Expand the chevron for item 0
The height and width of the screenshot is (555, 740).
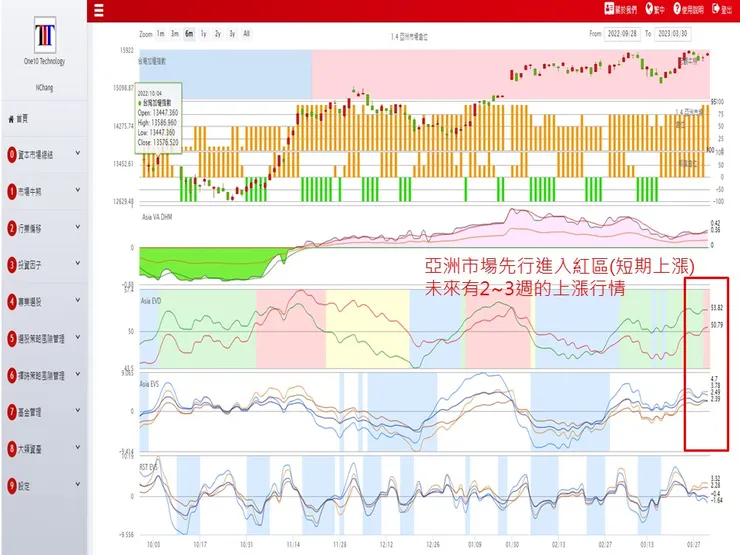click(x=78, y=153)
